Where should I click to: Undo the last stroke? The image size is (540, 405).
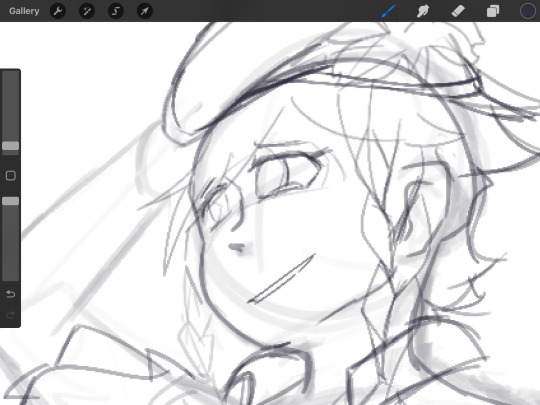11,294
